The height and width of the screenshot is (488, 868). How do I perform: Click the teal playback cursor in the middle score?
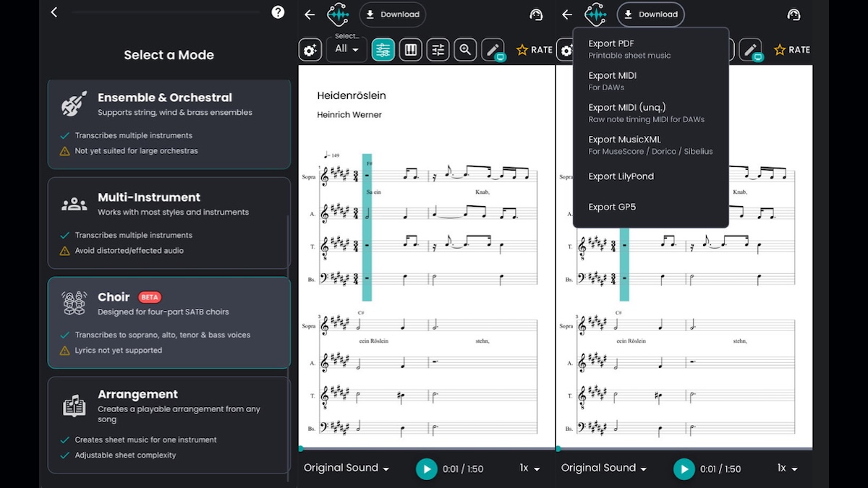[x=367, y=227]
